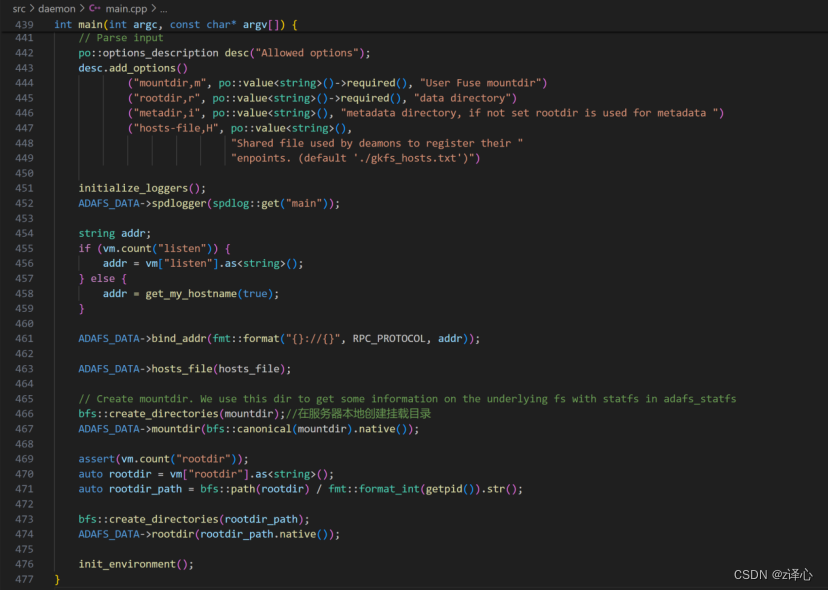Click the CSDN watermark text

click(x=772, y=575)
